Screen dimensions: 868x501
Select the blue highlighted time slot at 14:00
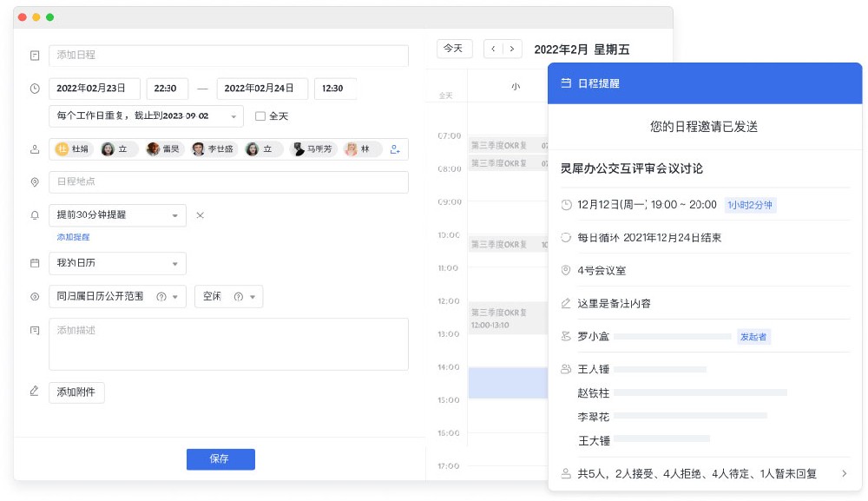[x=507, y=383]
